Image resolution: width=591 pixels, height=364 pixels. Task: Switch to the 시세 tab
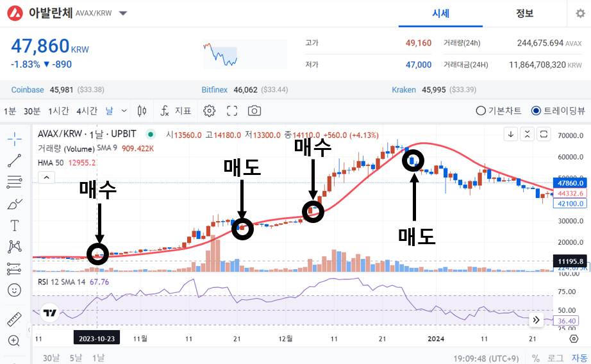coord(440,13)
